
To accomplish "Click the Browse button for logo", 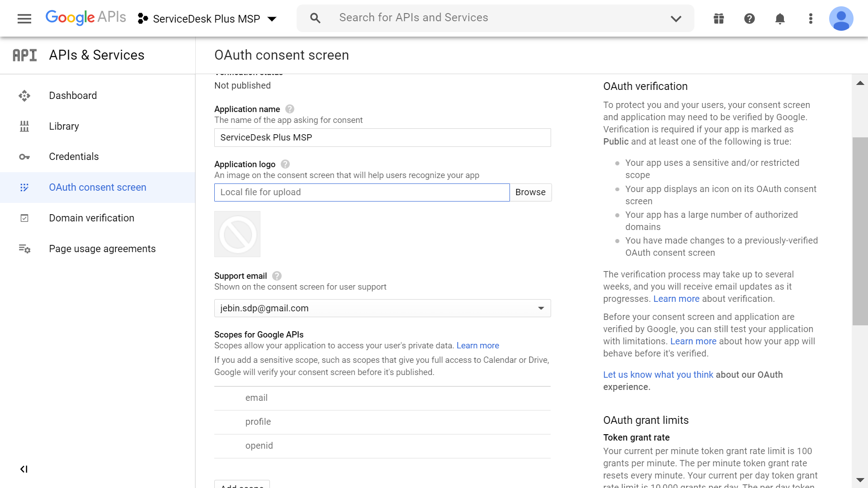I will pyautogui.click(x=530, y=192).
